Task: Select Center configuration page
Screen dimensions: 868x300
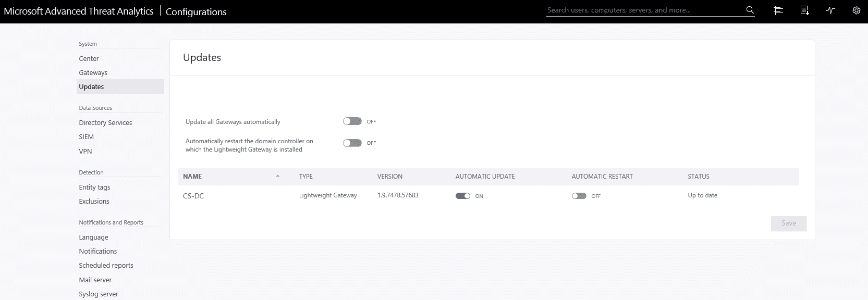Action: 89,59
